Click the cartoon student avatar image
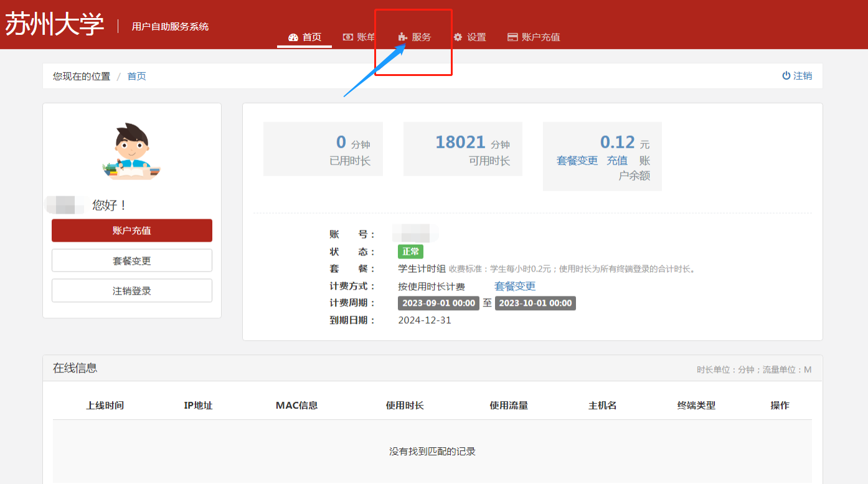 point(132,152)
